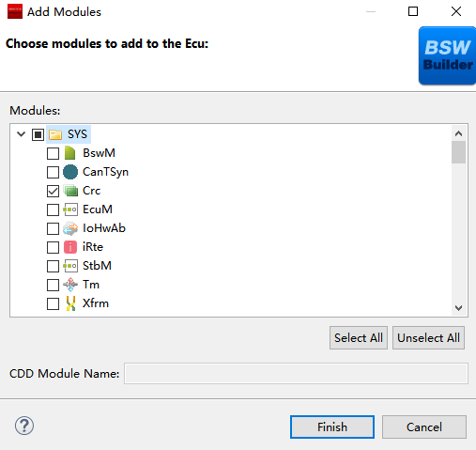The height and width of the screenshot is (450, 476).
Task: Click the Unselect All button
Action: [x=428, y=337]
